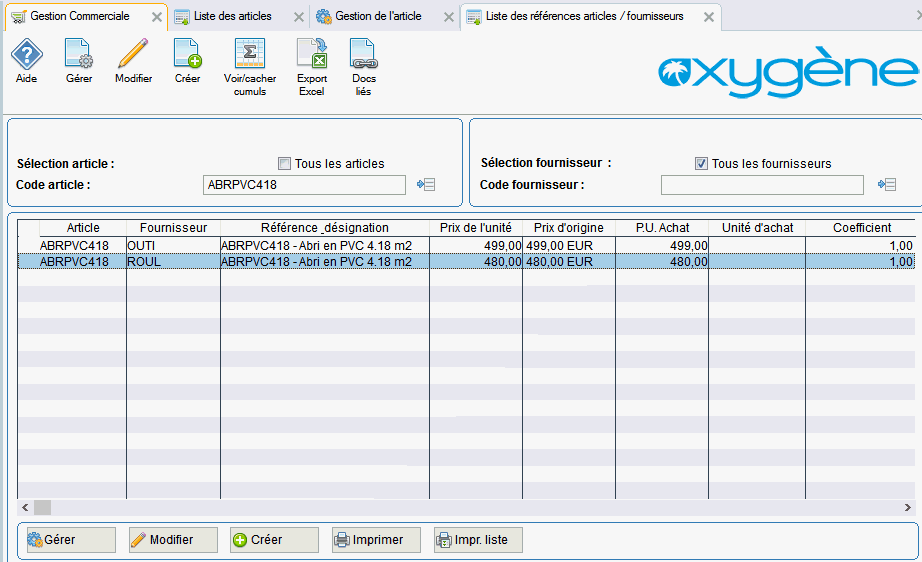Switch to the Gestion de l'article tab

pyautogui.click(x=378, y=17)
